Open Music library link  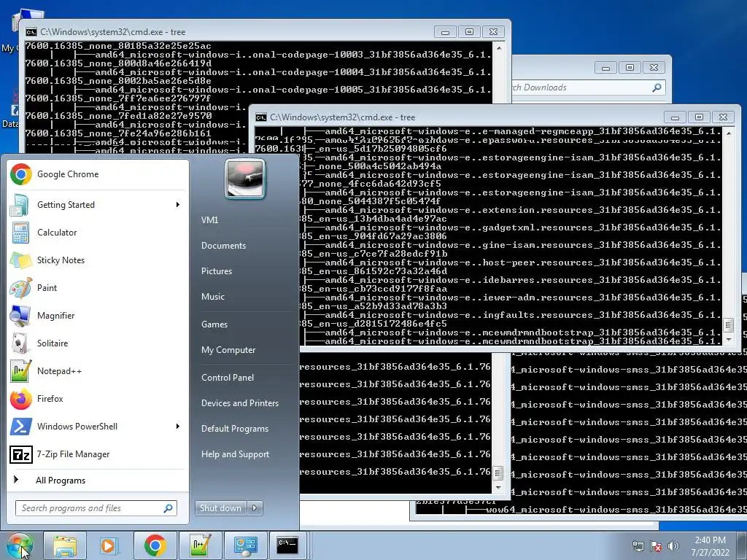pyautogui.click(x=212, y=297)
